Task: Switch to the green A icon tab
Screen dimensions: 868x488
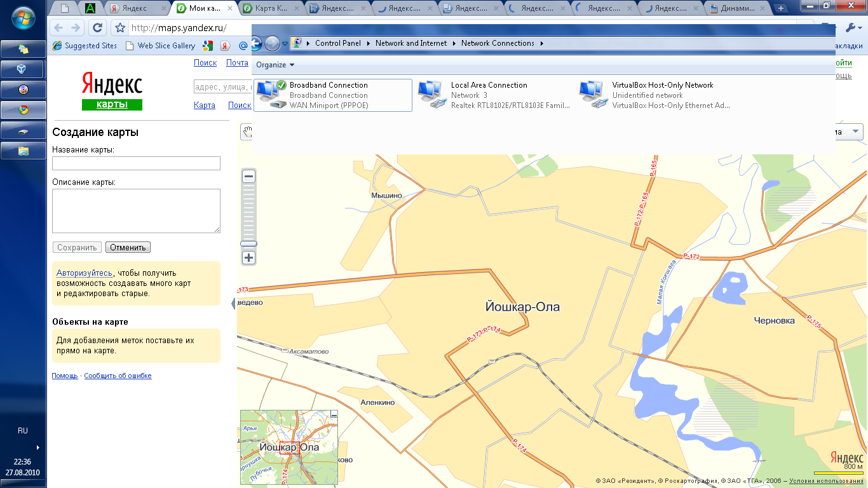Action: pos(90,8)
